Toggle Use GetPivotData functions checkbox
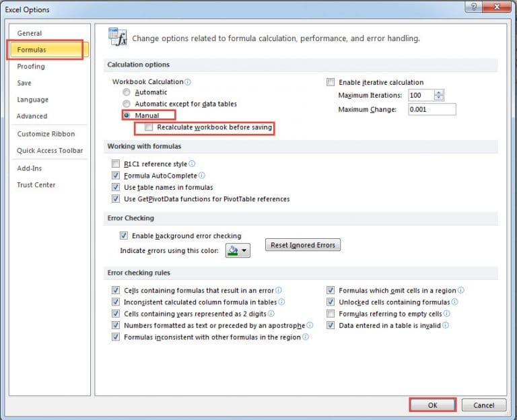This screenshot has width=517, height=420. [116, 199]
